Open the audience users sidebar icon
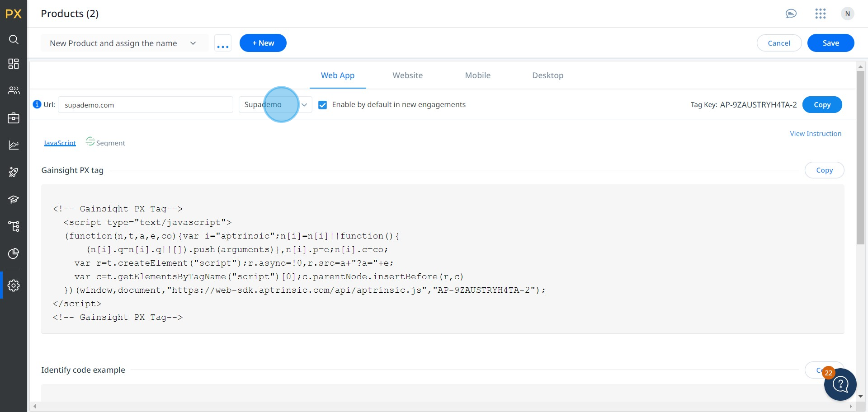This screenshot has width=868, height=412. 14,90
